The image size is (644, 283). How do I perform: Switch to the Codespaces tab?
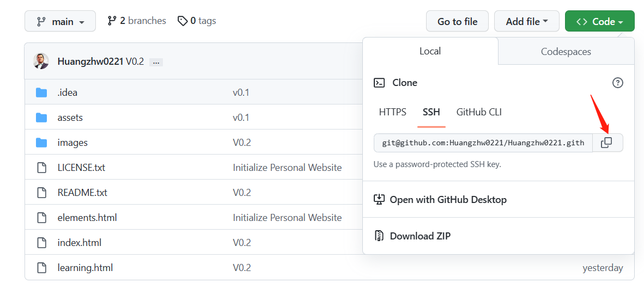point(566,52)
